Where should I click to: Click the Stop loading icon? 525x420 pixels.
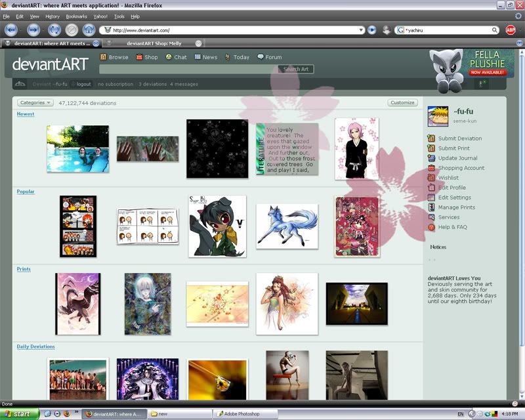pos(72,30)
